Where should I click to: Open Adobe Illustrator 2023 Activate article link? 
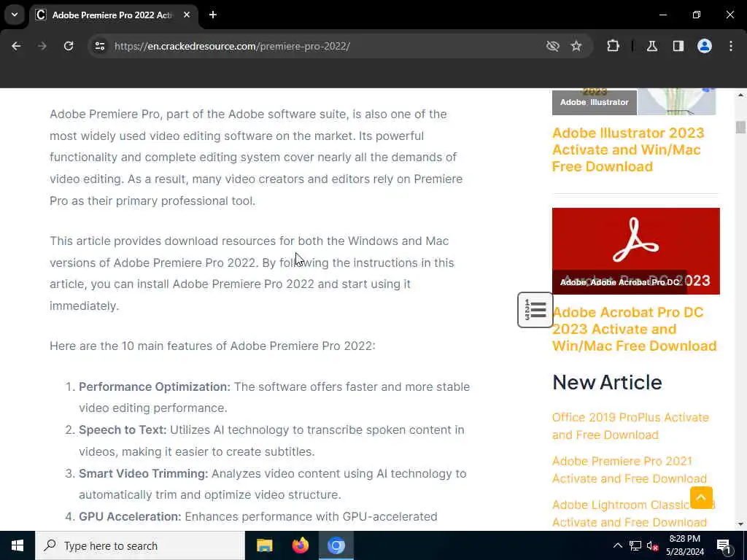(x=628, y=149)
